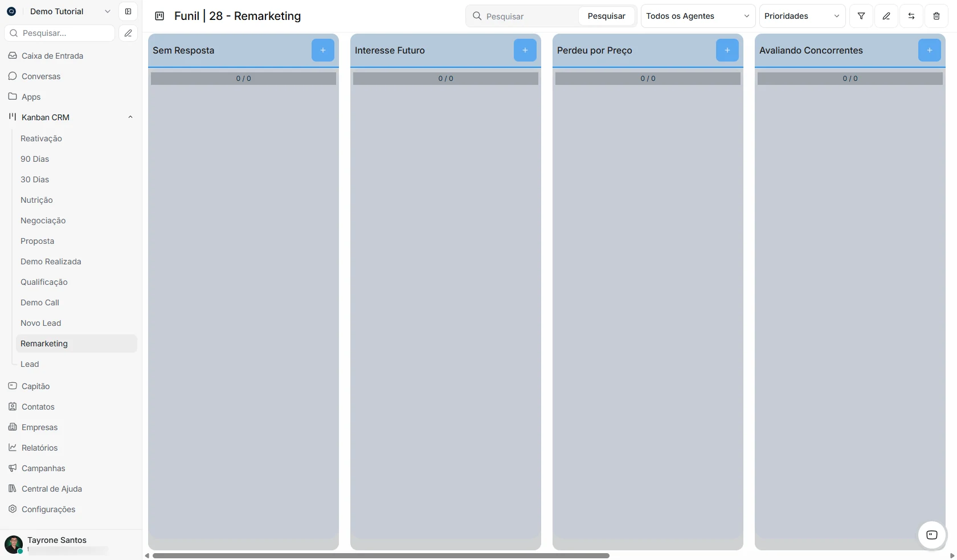
Task: Click the Campanhas megaphone icon
Action: (13, 468)
